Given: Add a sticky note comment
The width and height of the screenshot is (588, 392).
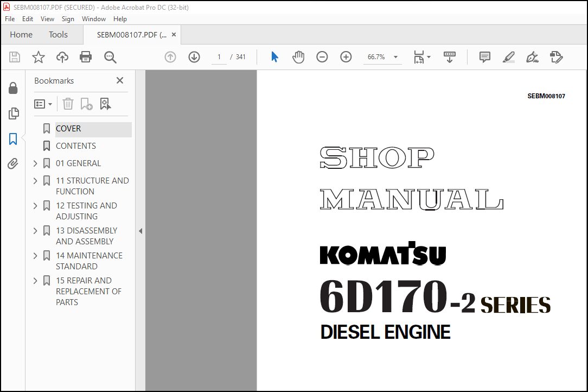Looking at the screenshot, I should 484,57.
